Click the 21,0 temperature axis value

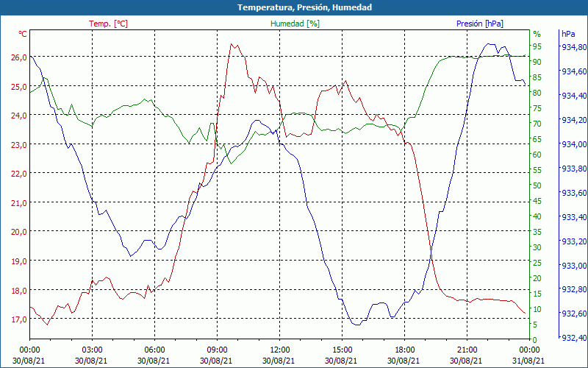click(x=21, y=203)
